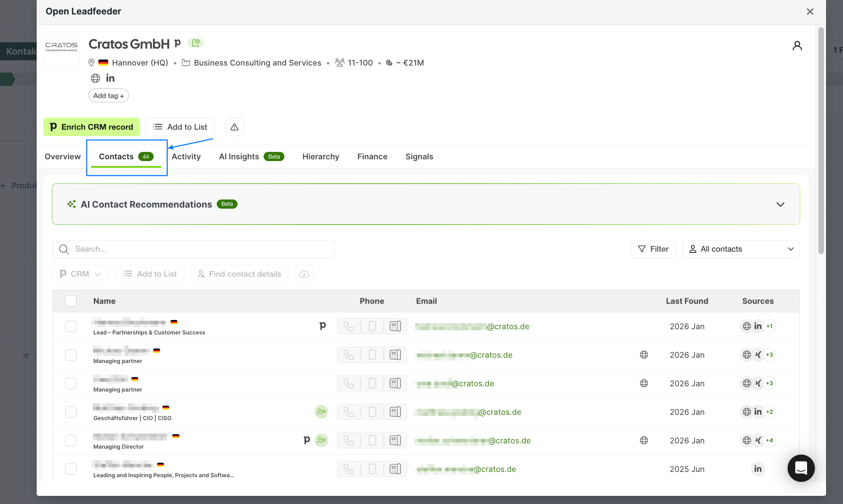Click the Pipedrive icon next to Cratos GmbH
Image resolution: width=843 pixels, height=504 pixels.
click(178, 43)
